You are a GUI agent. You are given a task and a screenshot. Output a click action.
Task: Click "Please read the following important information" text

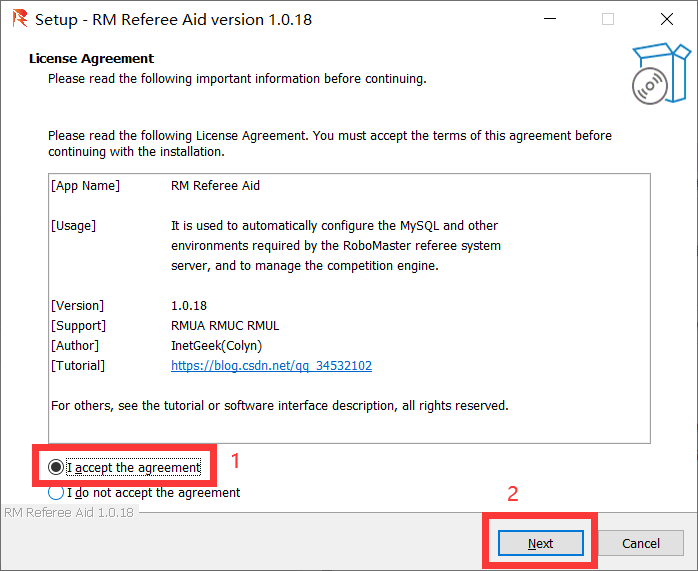pos(237,79)
